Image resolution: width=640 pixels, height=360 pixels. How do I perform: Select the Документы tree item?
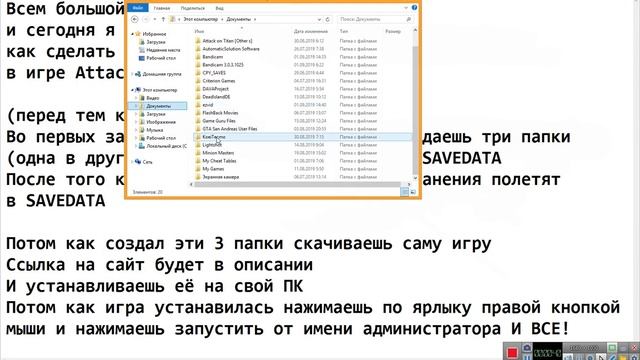(158, 106)
